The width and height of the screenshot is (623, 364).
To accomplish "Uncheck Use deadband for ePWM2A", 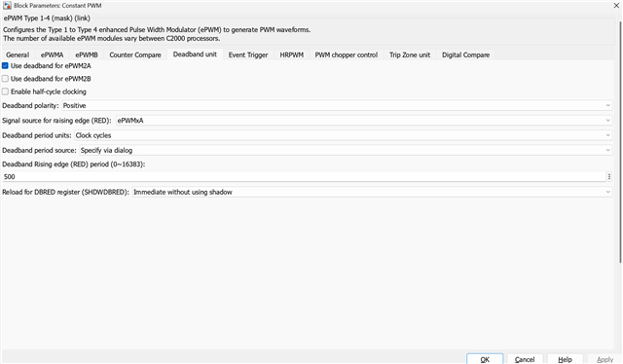I will point(5,66).
